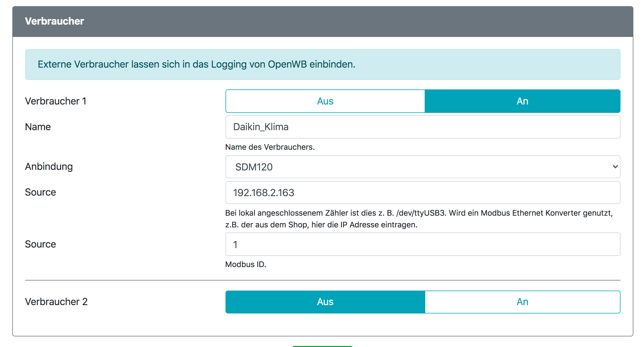Click the Verbraucher 2 row label
The image size is (644, 347).
pos(56,302)
